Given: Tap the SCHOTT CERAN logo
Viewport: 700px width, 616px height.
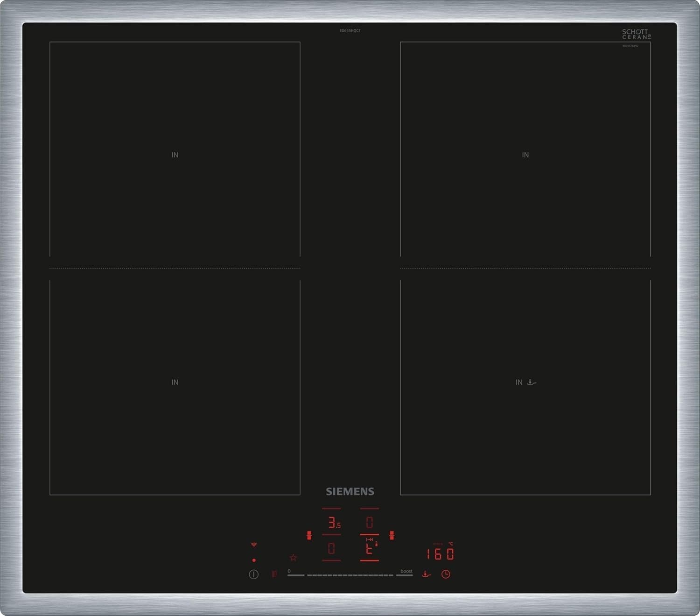Looking at the screenshot, I should pos(636,34).
